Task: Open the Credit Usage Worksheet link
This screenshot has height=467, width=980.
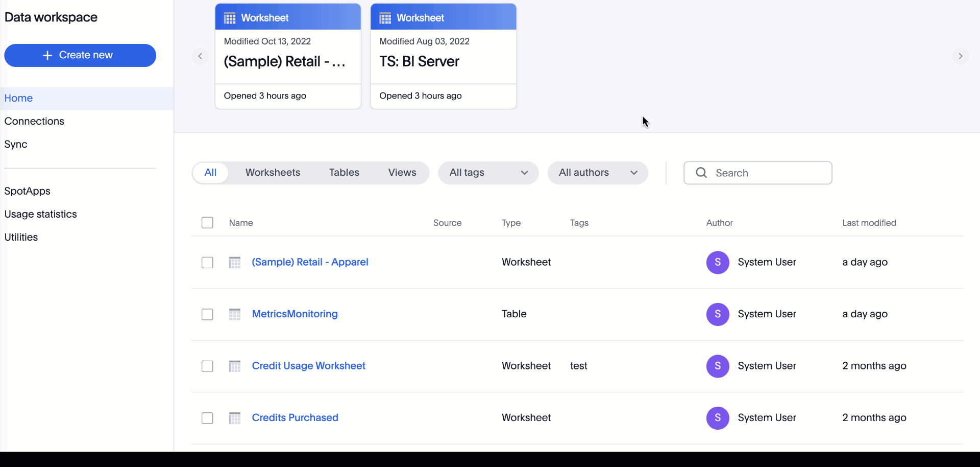Action: pyautogui.click(x=308, y=366)
